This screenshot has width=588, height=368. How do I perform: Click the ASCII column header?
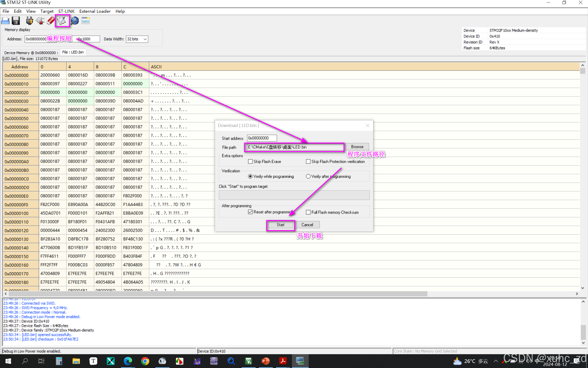click(364, 67)
